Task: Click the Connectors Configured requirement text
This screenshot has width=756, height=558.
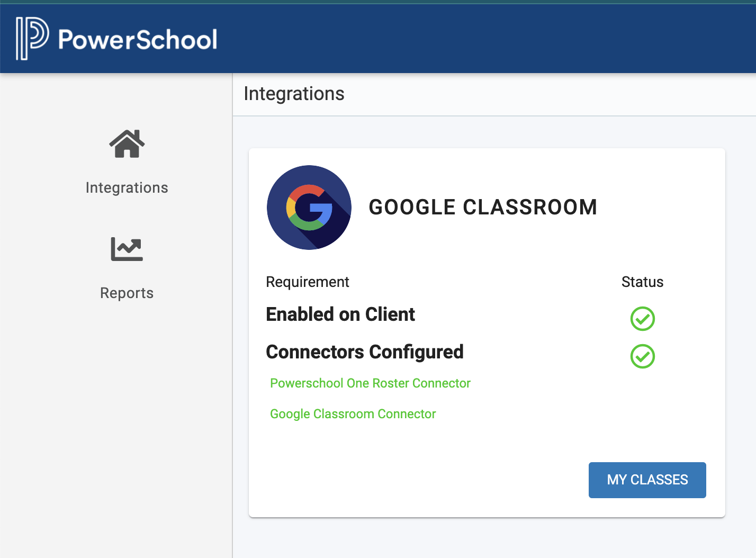Action: click(x=365, y=352)
